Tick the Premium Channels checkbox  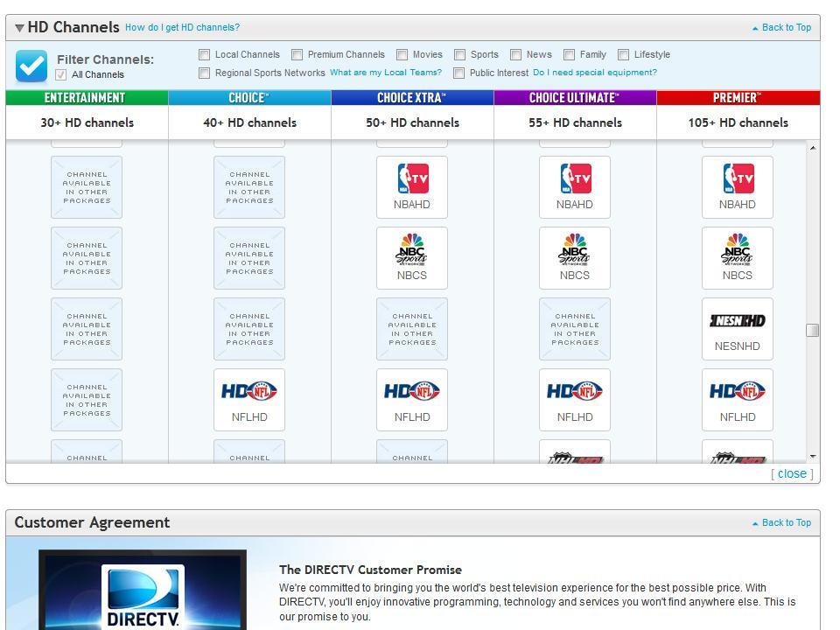pos(297,54)
